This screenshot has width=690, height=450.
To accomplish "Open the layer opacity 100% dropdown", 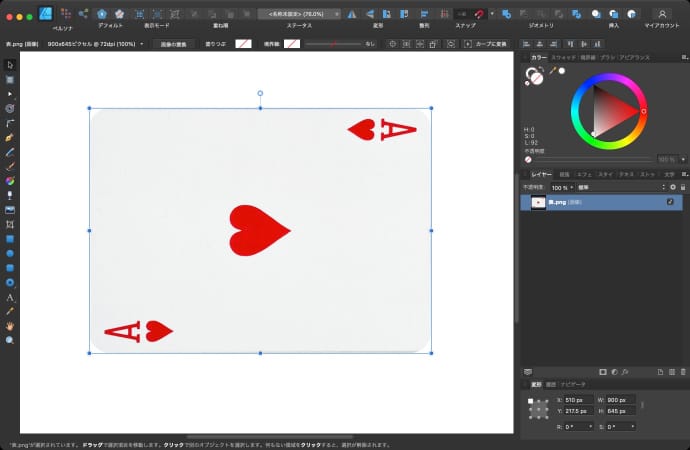I will coord(562,187).
